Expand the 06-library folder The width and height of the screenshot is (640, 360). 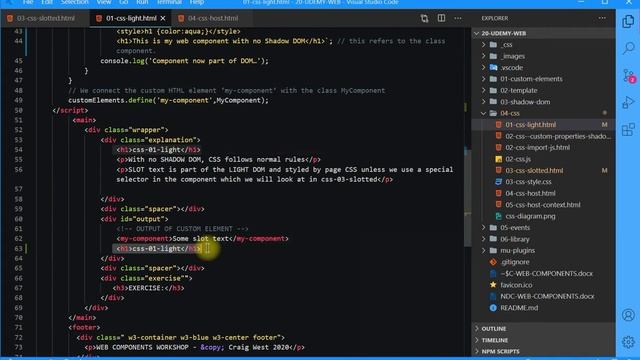pyautogui.click(x=484, y=239)
